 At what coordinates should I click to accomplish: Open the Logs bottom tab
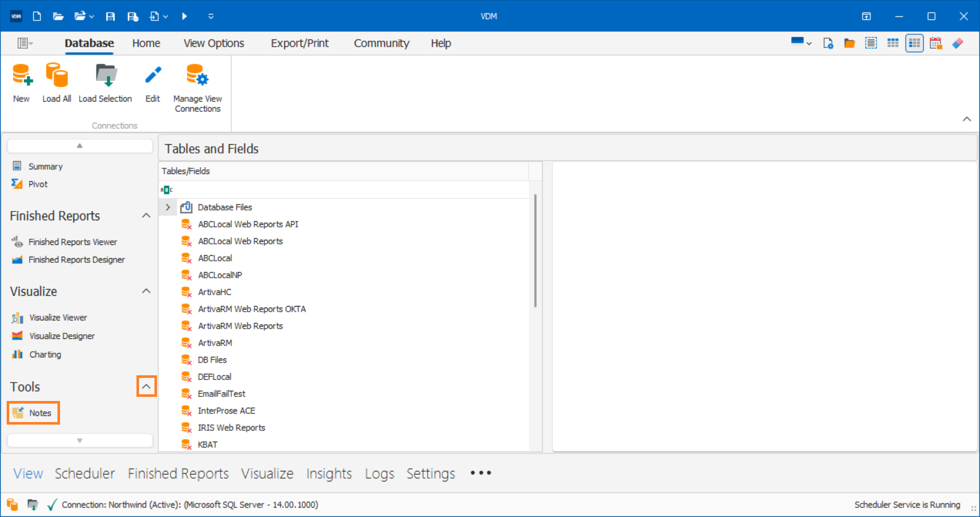[x=379, y=473]
